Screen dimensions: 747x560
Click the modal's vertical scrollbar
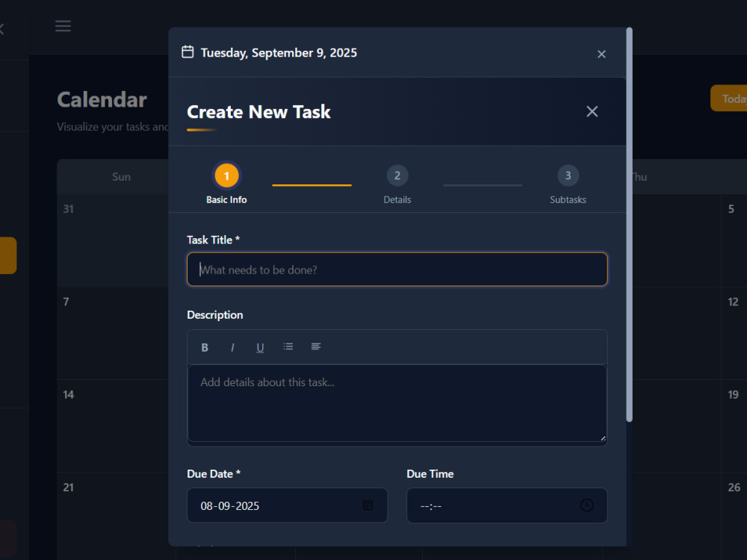(629, 225)
